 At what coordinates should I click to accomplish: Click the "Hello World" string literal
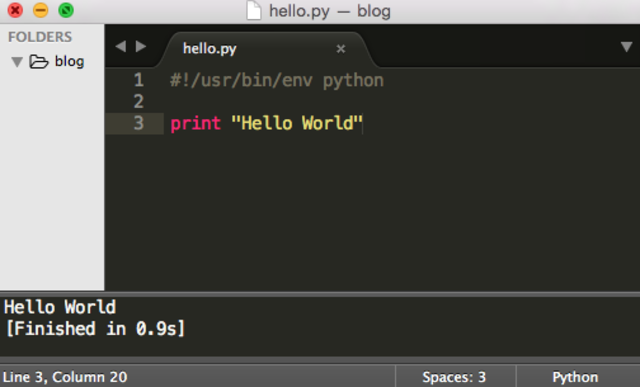tap(297, 123)
